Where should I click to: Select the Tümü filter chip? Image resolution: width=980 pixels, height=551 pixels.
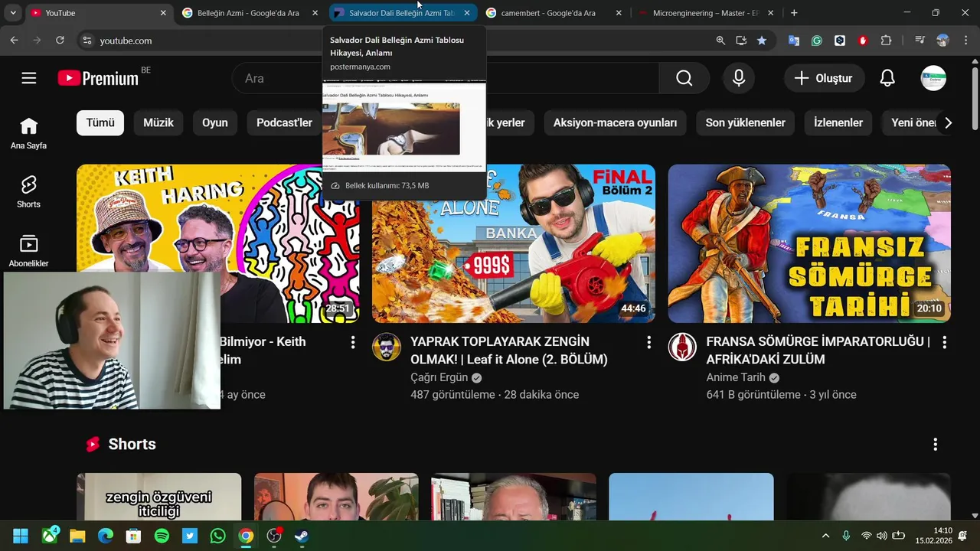[100, 122]
